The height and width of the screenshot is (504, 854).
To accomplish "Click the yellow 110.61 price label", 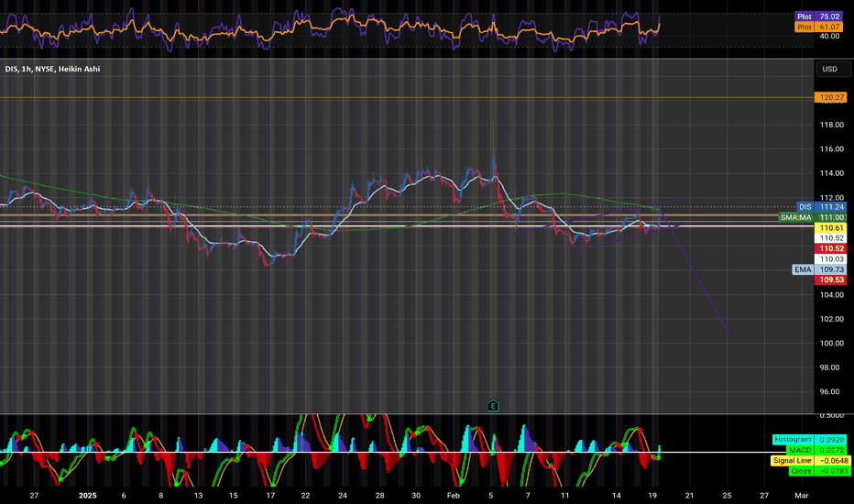I will (830, 228).
